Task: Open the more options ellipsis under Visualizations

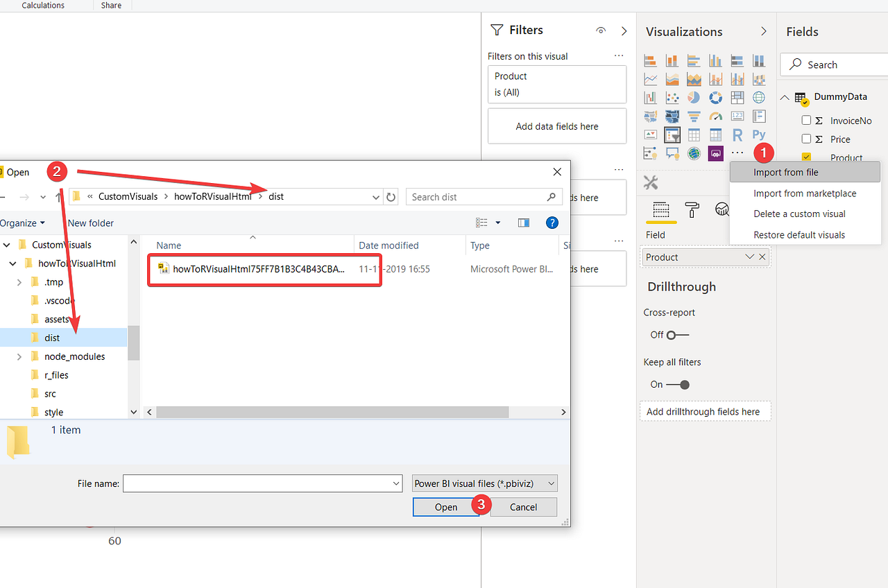Action: click(737, 153)
